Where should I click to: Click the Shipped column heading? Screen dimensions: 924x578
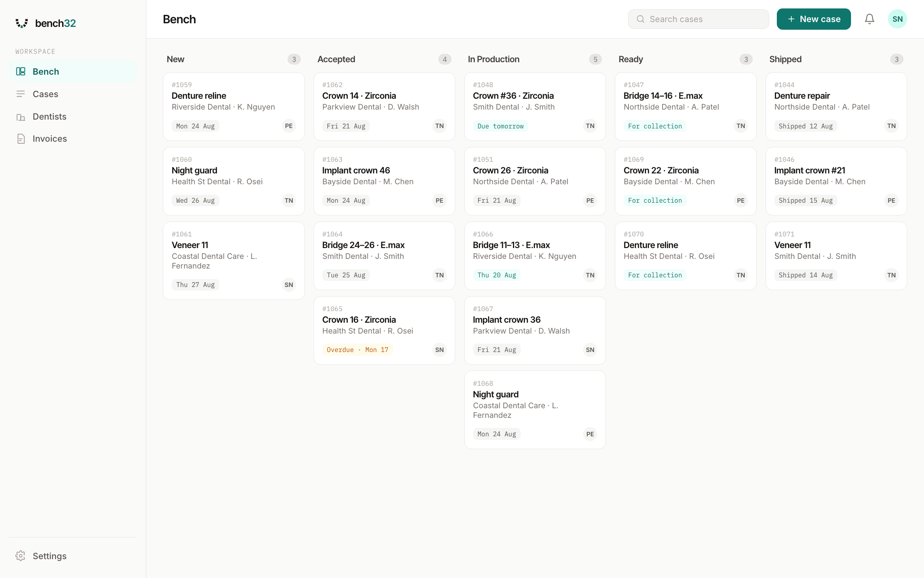(785, 59)
